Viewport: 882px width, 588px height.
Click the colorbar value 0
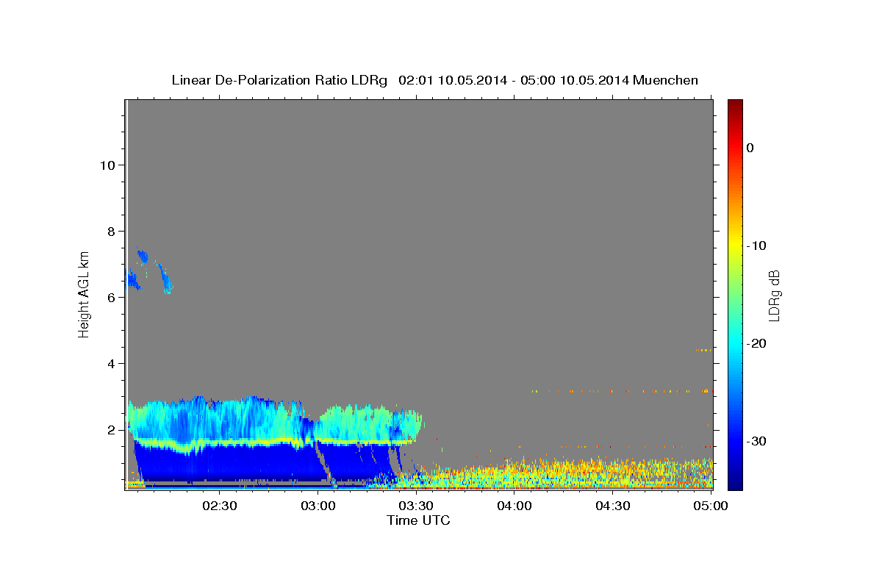(x=750, y=148)
